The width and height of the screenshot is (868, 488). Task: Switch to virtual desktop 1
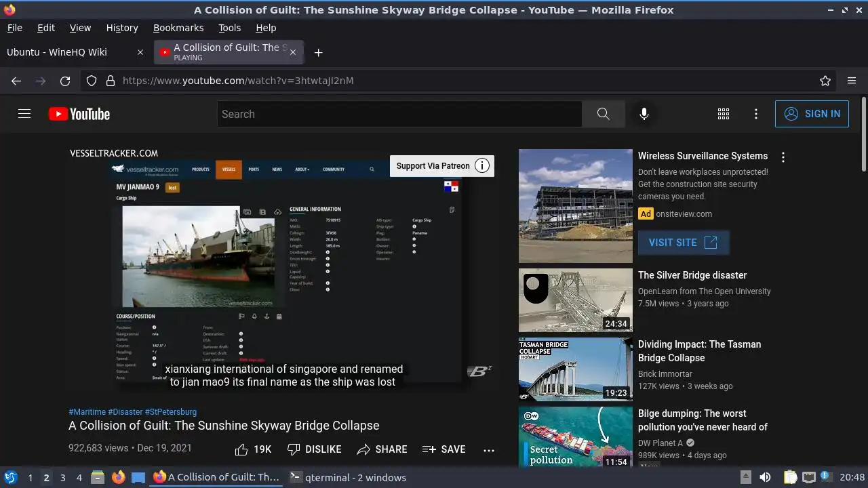[x=30, y=477]
